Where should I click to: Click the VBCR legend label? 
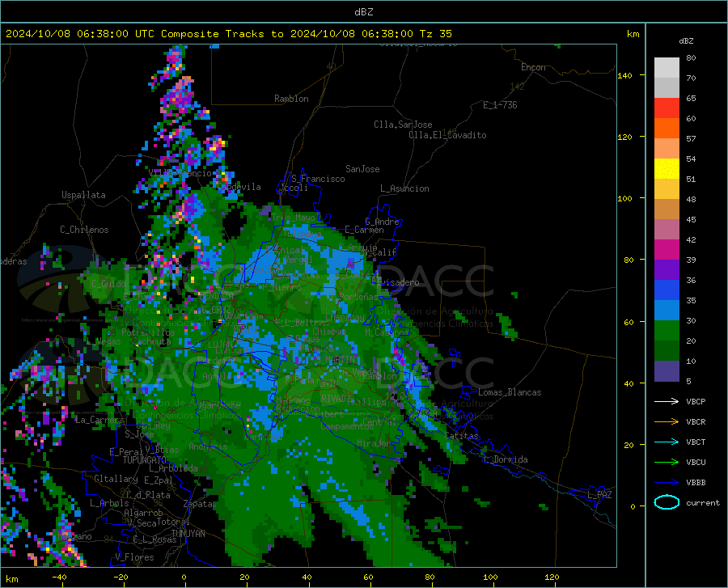click(696, 422)
